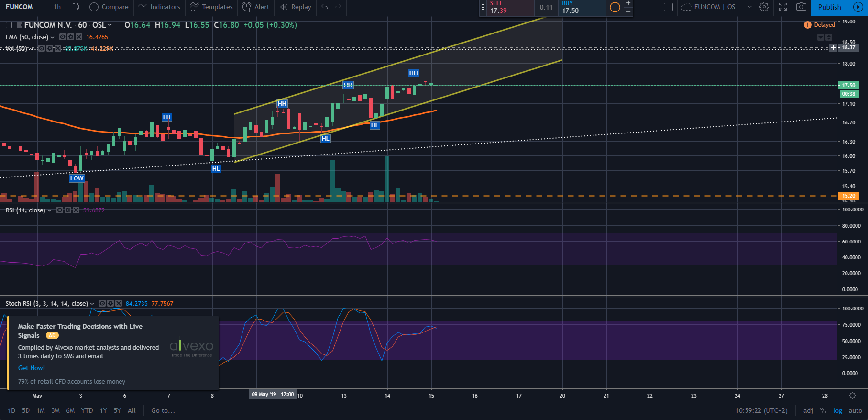The width and height of the screenshot is (868, 420).
Task: Collapse the chart legend
Action: pyautogui.click(x=9, y=25)
